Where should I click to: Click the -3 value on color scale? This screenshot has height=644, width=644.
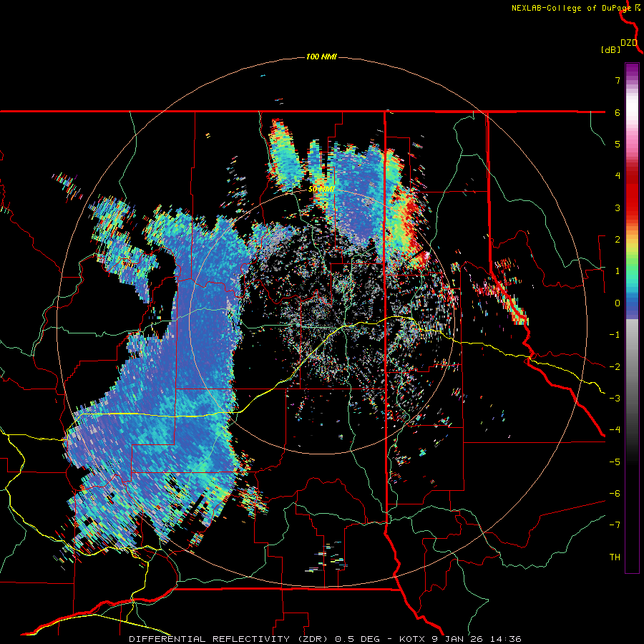point(615,399)
